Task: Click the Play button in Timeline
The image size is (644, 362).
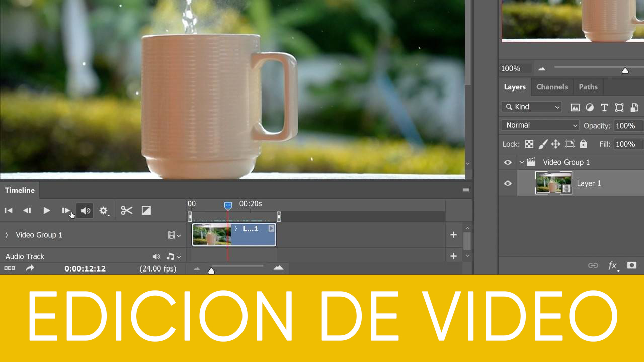Action: coord(46,211)
